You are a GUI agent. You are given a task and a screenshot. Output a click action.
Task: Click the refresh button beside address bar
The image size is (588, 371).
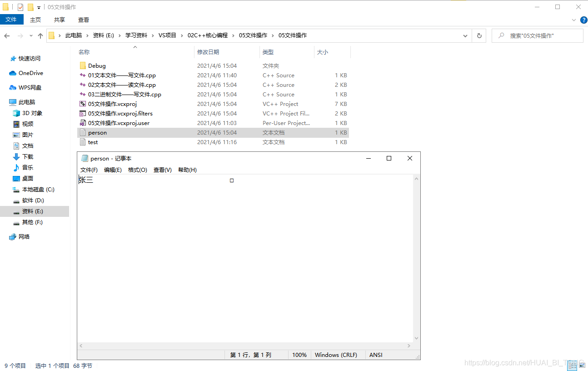coord(479,35)
